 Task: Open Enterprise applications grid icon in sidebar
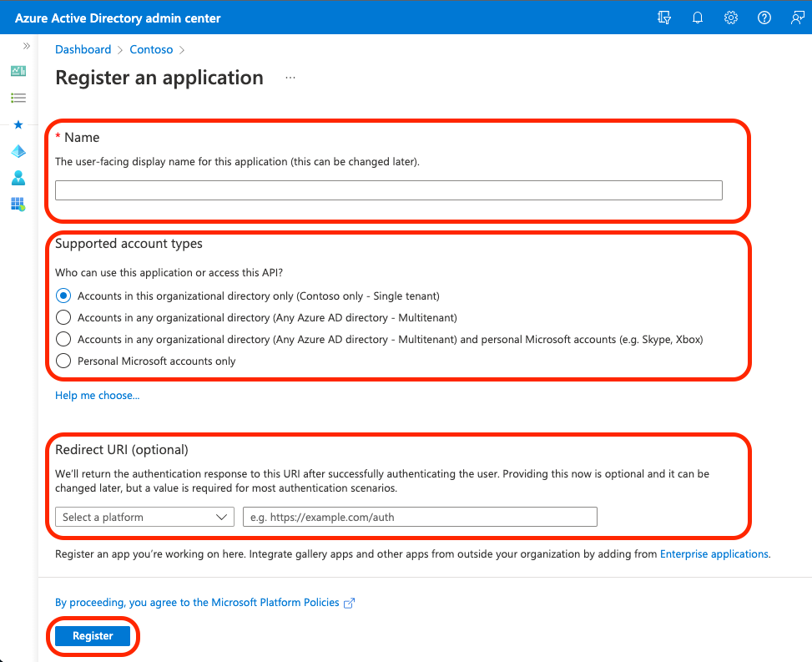18,205
